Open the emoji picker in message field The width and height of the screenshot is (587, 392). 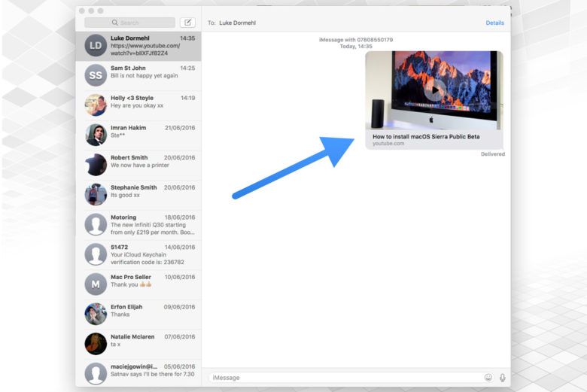pyautogui.click(x=488, y=377)
